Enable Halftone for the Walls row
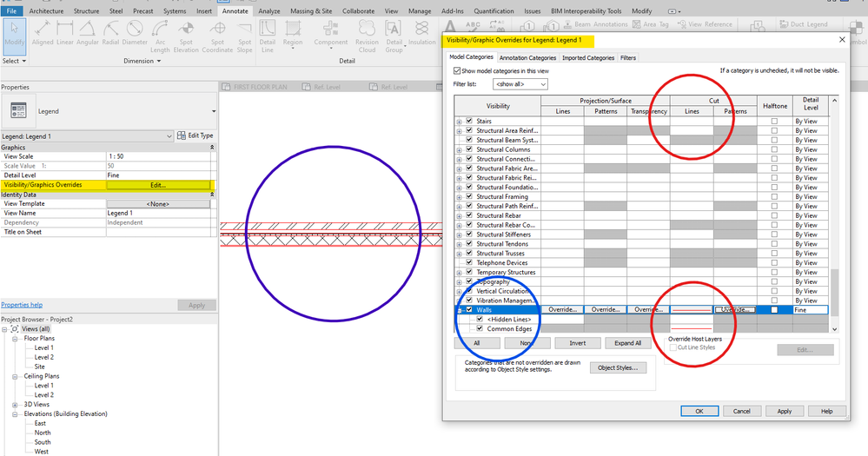The image size is (868, 456). (x=774, y=310)
